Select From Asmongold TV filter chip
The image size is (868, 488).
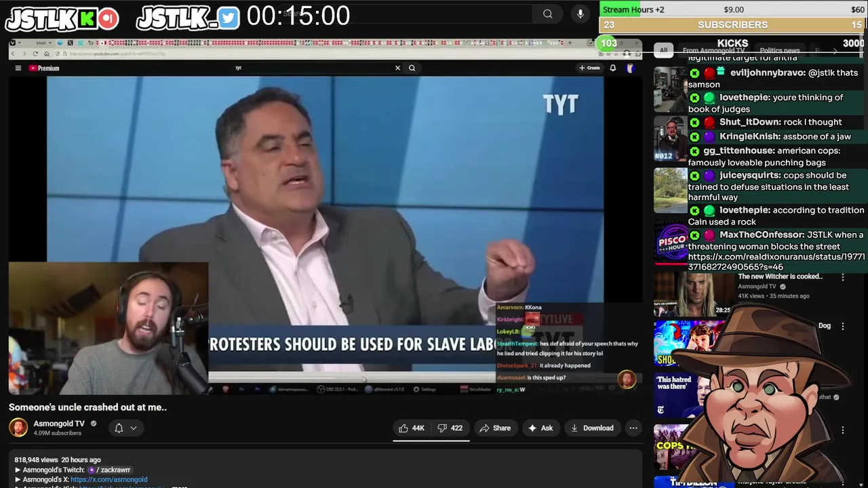(713, 50)
